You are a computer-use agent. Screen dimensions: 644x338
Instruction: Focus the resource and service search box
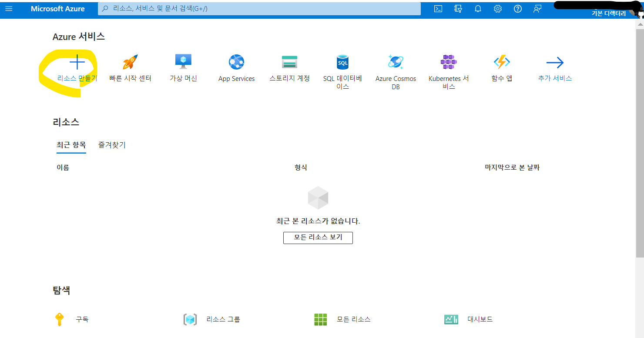coord(259,9)
